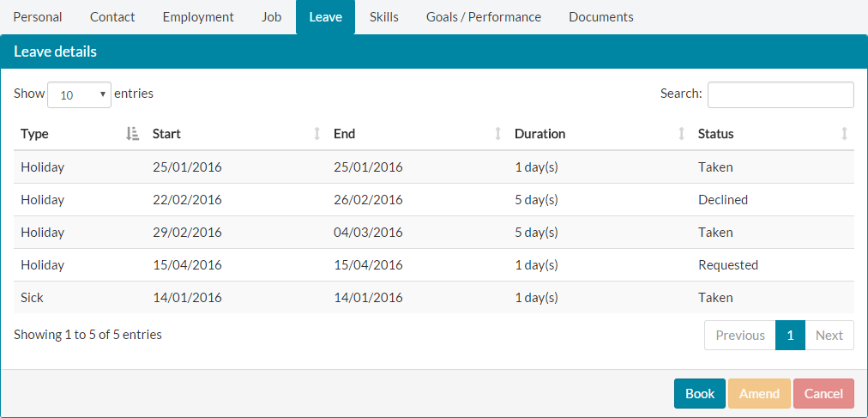The width and height of the screenshot is (868, 418).
Task: Switch to the Personal tab
Action: pos(38,17)
